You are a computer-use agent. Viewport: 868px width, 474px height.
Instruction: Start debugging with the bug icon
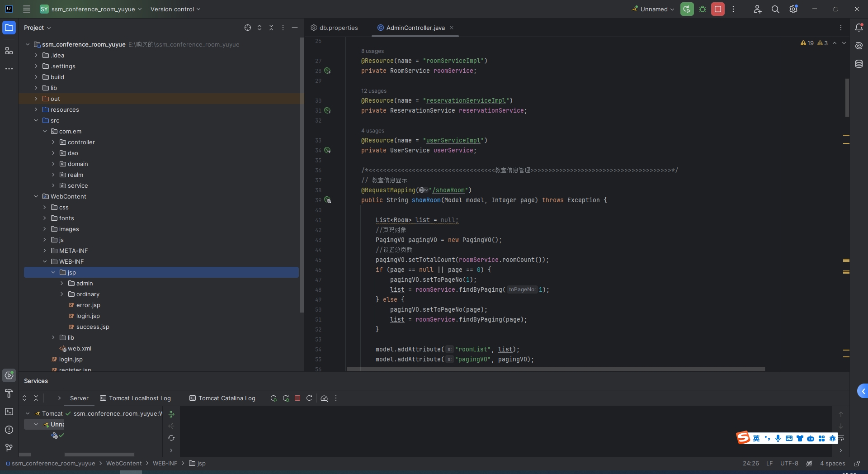coord(703,9)
